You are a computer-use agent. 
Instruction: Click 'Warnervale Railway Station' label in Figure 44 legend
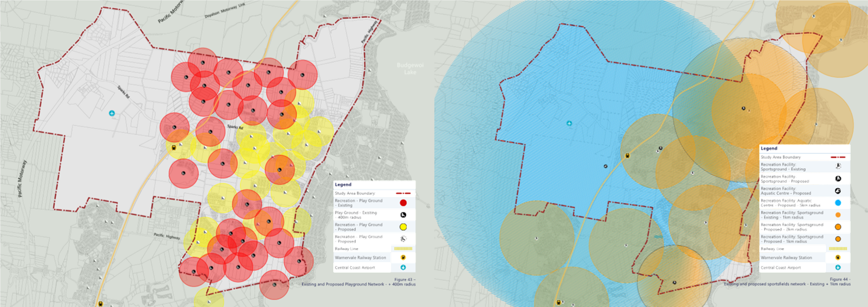point(786,257)
